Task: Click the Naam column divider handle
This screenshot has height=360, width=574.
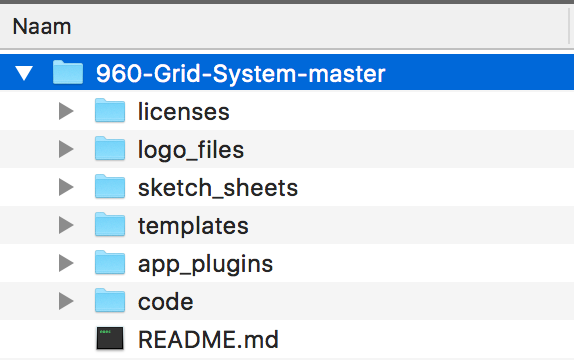Action: (570, 26)
